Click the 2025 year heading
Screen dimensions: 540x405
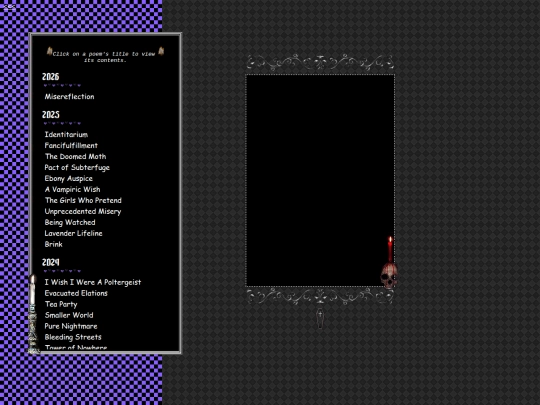pyautogui.click(x=51, y=114)
